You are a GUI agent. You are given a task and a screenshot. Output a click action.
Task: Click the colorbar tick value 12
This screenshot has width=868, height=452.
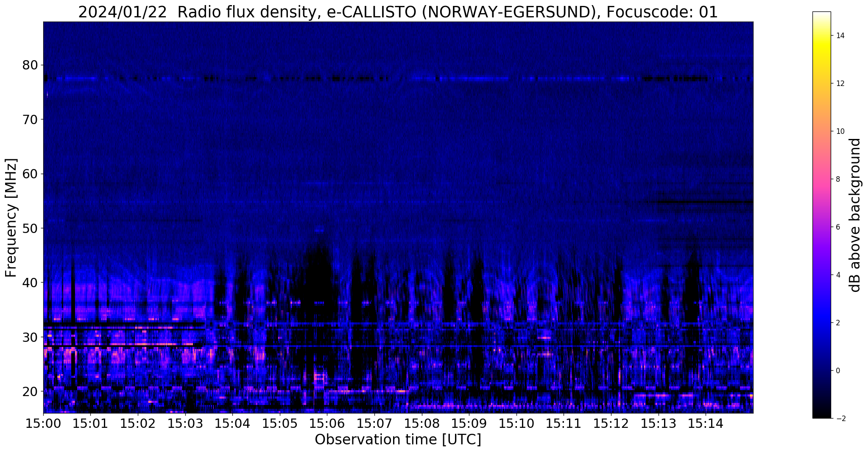[x=840, y=83]
